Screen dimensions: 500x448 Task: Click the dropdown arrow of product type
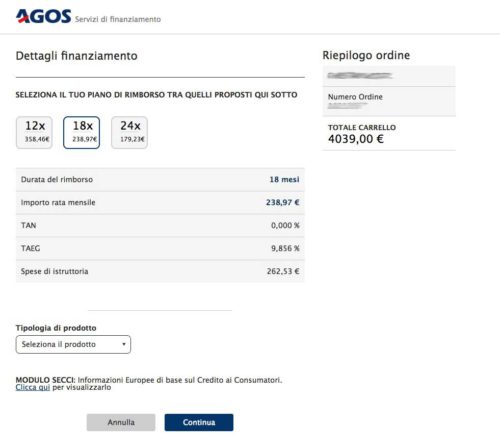pos(124,344)
